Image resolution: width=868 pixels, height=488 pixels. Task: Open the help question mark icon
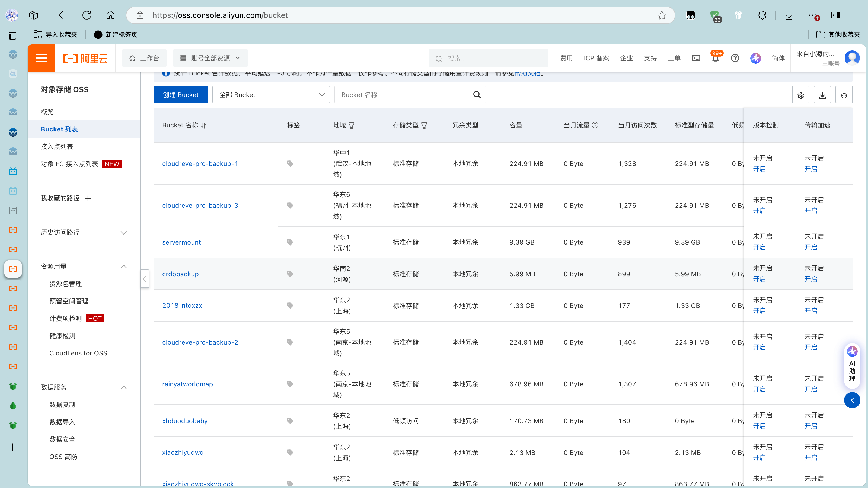(735, 58)
